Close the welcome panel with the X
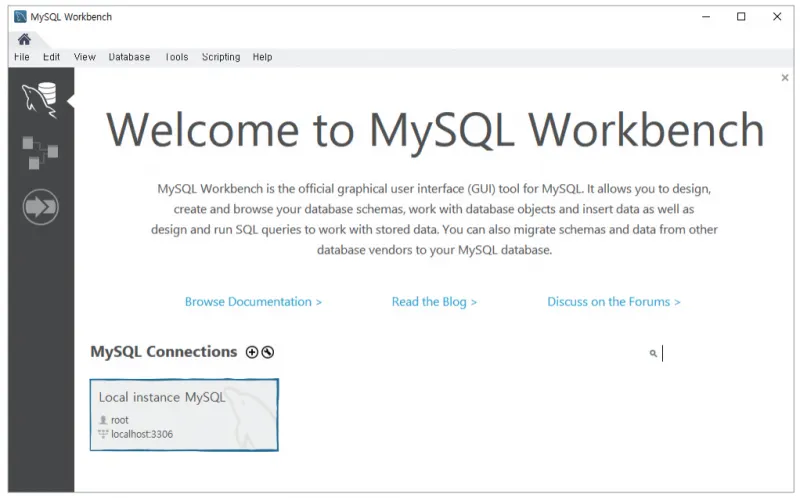This screenshot has height=498, width=800. click(785, 78)
